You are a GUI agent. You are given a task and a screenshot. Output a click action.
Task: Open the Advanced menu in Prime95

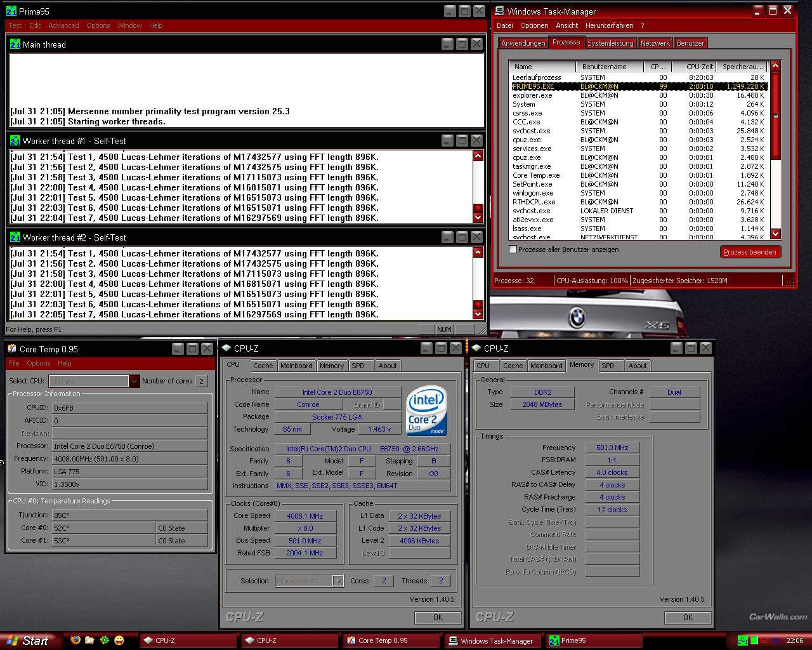click(x=63, y=25)
